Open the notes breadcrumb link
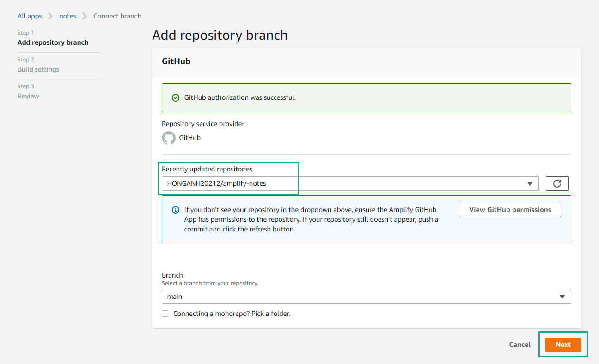The height and width of the screenshot is (364, 599). pyautogui.click(x=67, y=16)
